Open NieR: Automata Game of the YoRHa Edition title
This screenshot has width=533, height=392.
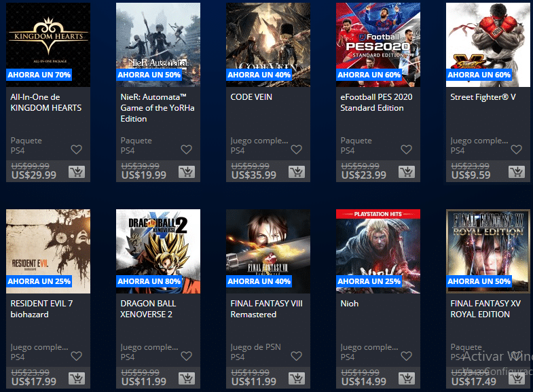pyautogui.click(x=158, y=108)
